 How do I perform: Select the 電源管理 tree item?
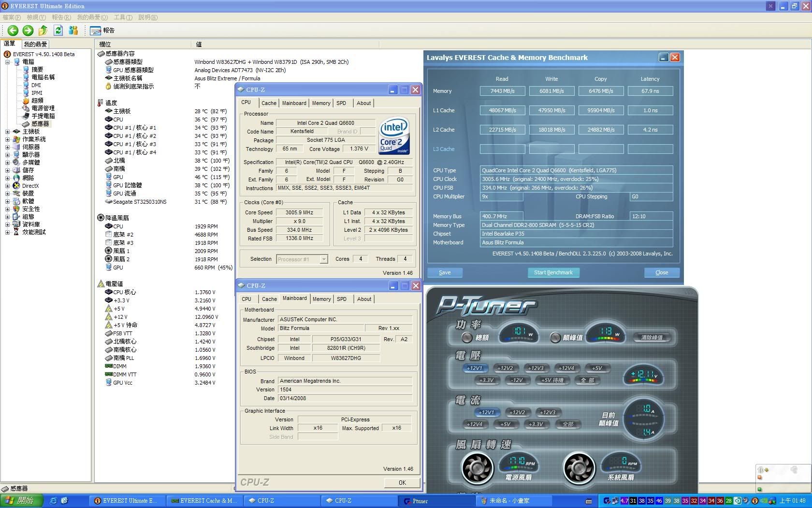43,108
